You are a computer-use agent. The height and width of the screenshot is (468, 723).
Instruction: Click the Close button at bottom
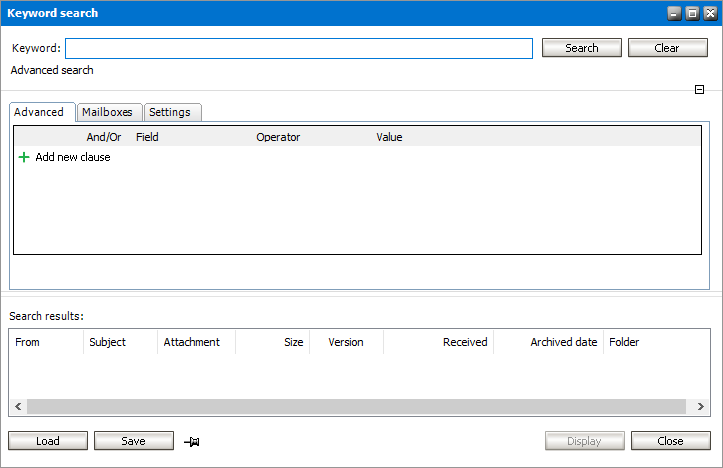[x=670, y=441]
